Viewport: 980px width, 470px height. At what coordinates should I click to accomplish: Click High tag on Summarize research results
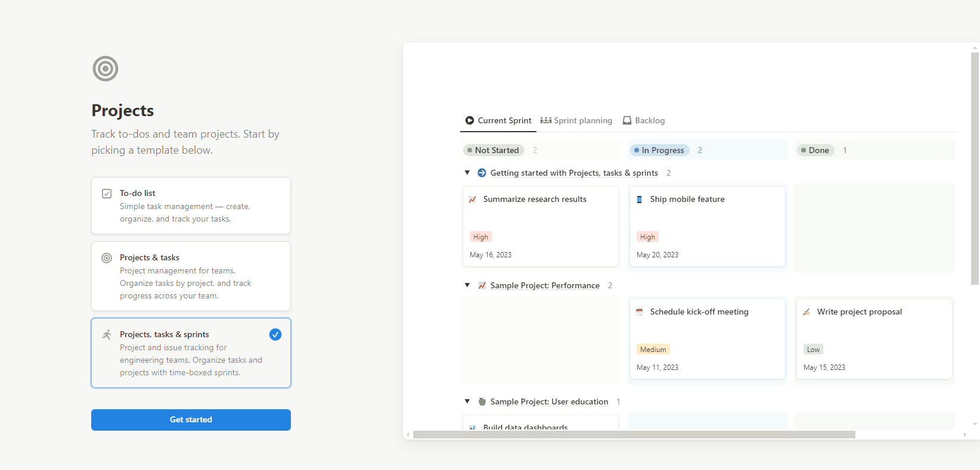click(x=480, y=237)
